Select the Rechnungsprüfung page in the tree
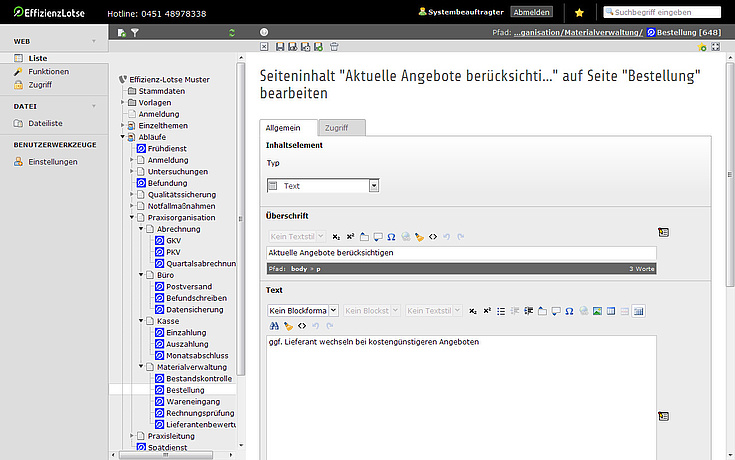 point(200,413)
